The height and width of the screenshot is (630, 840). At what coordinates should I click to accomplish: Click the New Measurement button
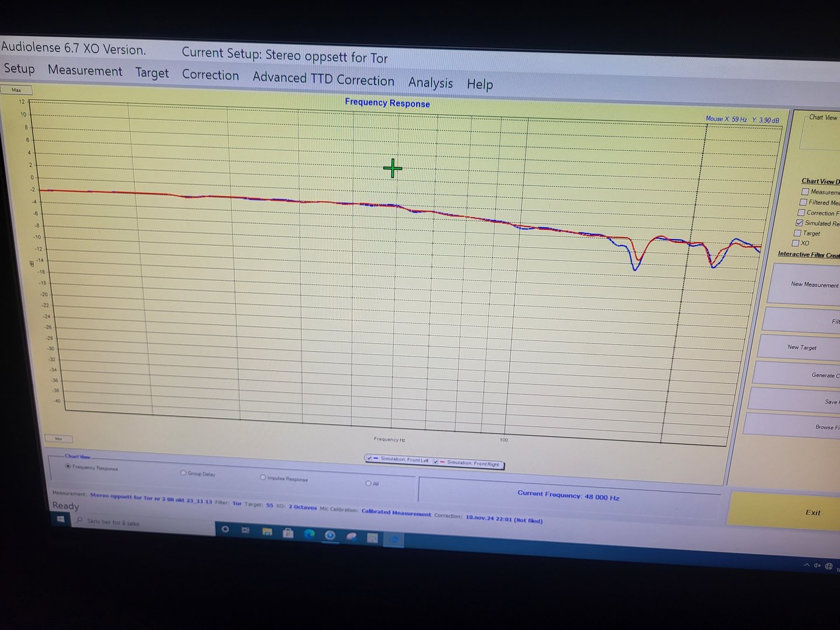(806, 284)
